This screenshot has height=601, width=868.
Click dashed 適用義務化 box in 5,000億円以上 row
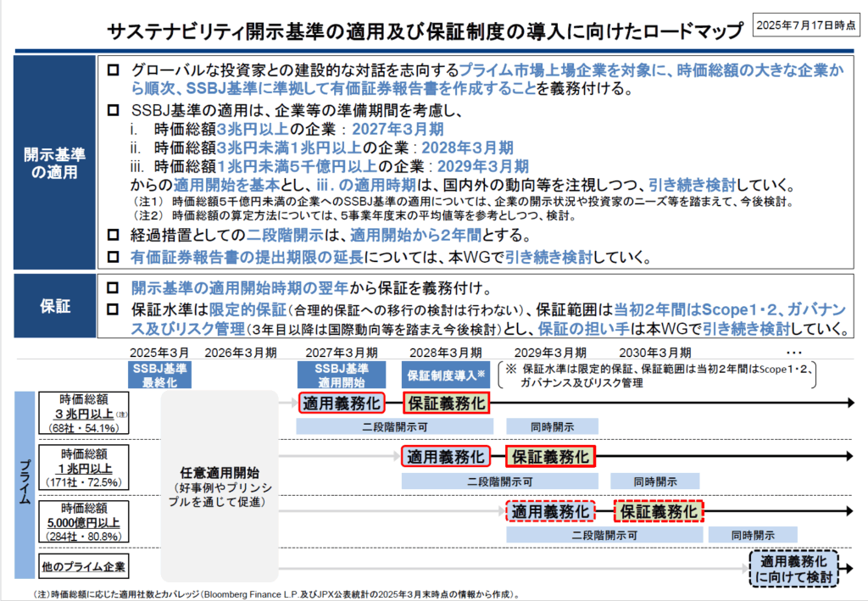[548, 511]
